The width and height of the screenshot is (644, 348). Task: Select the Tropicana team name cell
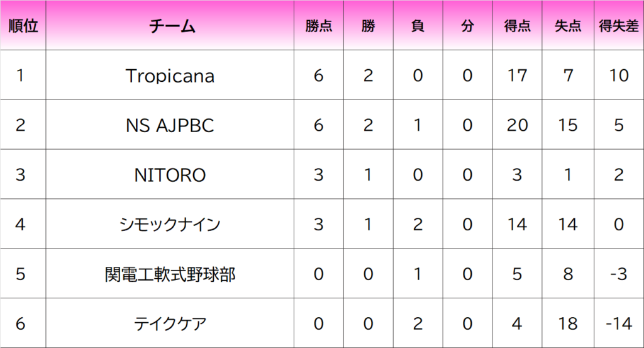(x=170, y=75)
